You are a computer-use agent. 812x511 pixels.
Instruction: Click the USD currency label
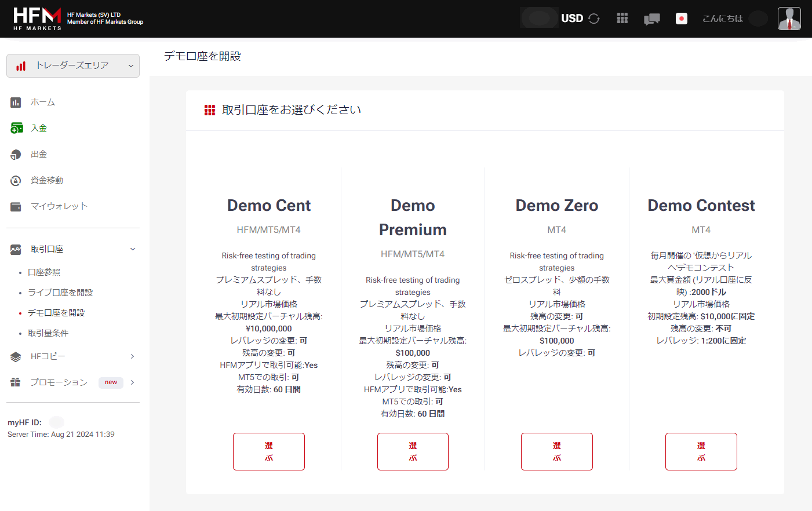coord(572,19)
